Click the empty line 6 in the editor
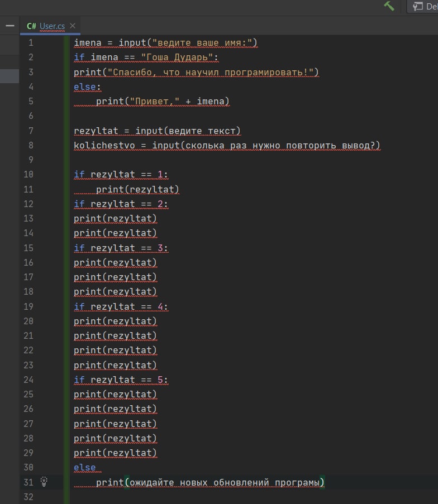 [254, 116]
